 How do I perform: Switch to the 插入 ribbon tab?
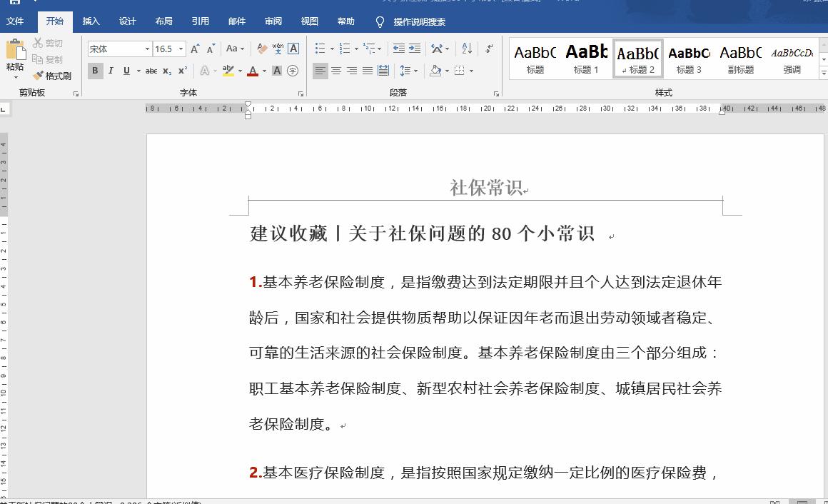[x=91, y=21]
